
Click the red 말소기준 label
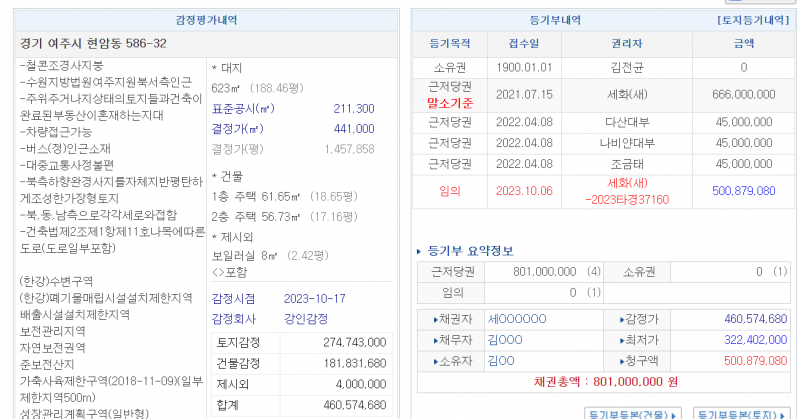pyautogui.click(x=449, y=101)
